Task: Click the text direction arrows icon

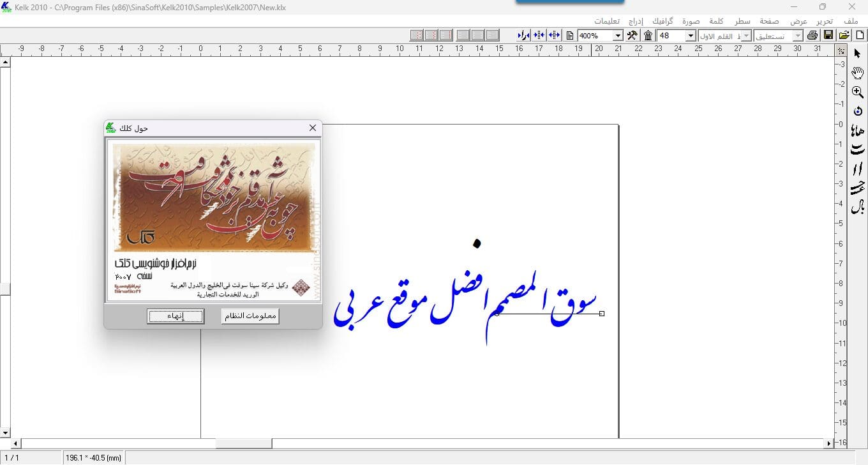Action: (523, 35)
